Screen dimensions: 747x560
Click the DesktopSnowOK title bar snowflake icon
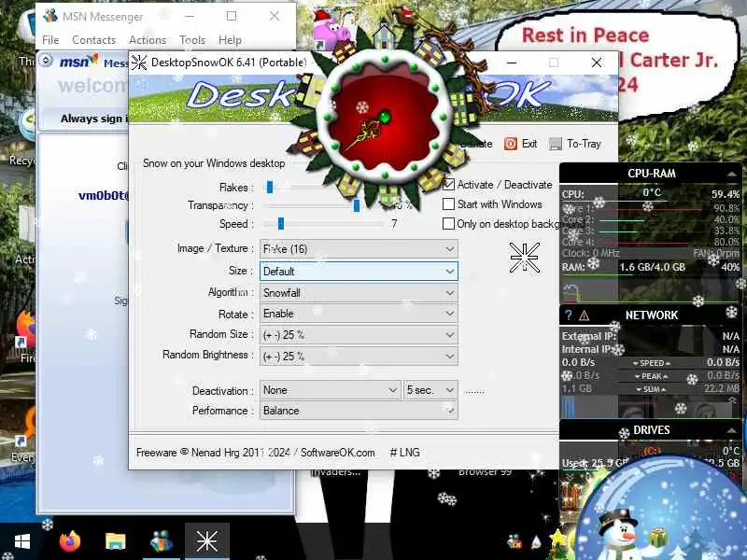139,63
